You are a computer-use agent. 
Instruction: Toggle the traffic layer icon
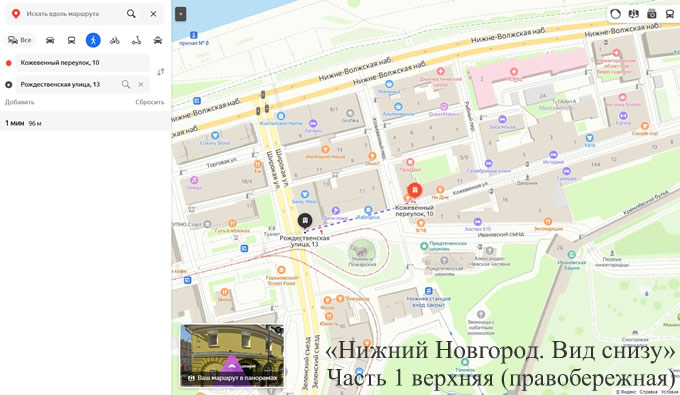[615, 14]
